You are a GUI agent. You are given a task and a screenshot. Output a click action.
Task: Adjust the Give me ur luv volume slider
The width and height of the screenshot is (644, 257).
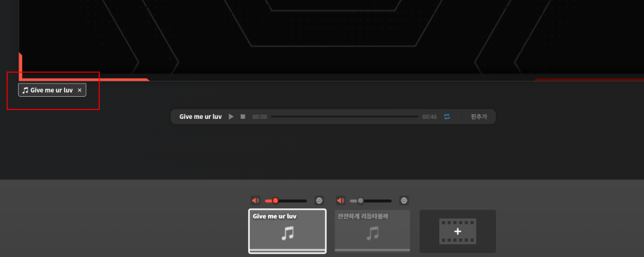point(286,201)
